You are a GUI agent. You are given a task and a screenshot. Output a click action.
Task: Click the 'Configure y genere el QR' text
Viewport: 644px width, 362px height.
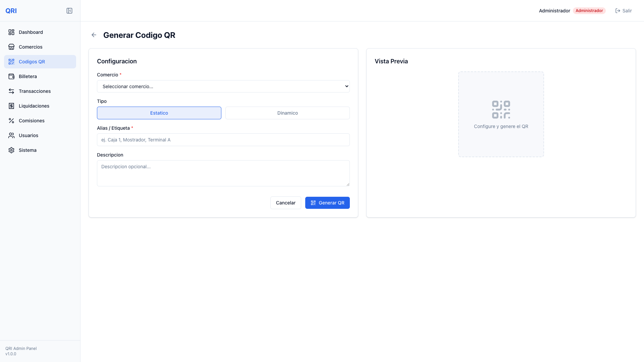point(501,126)
